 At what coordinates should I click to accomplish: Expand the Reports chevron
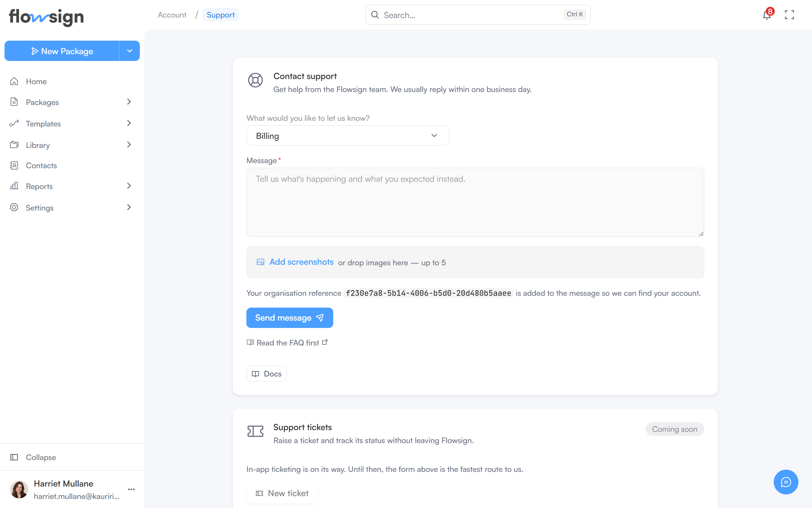coord(129,186)
